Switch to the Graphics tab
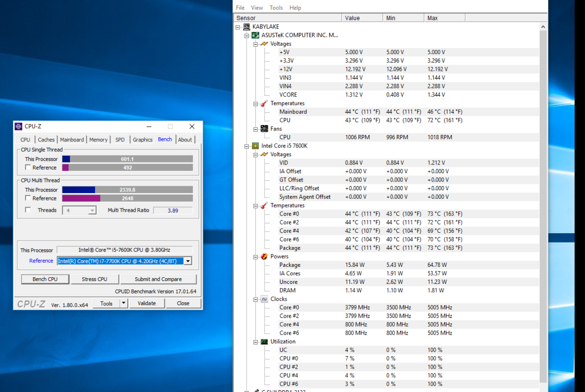This screenshot has width=585, height=392. (143, 140)
